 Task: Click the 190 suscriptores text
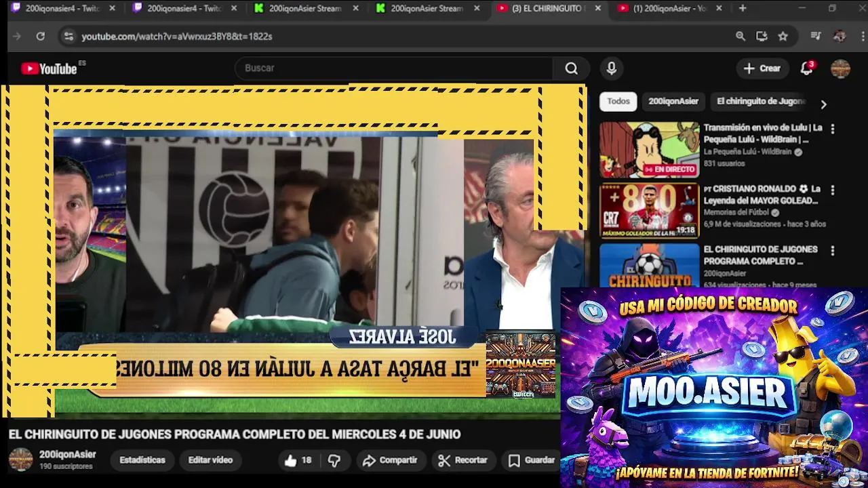[66, 466]
